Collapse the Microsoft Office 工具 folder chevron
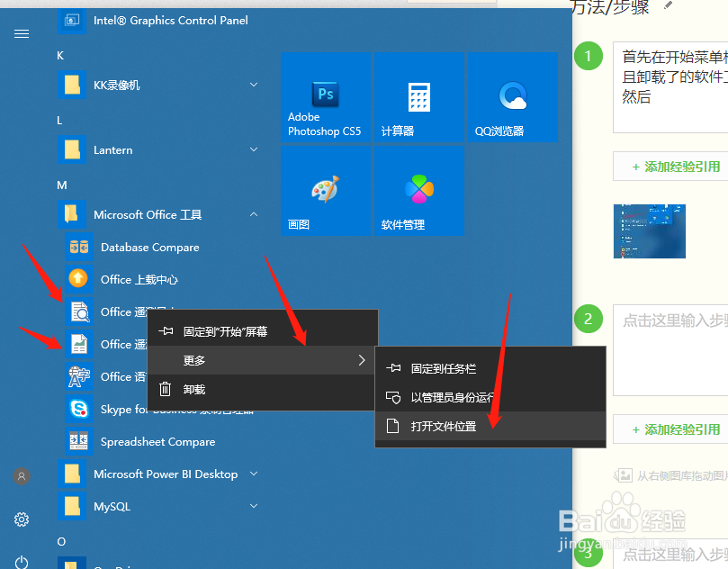 tap(254, 214)
